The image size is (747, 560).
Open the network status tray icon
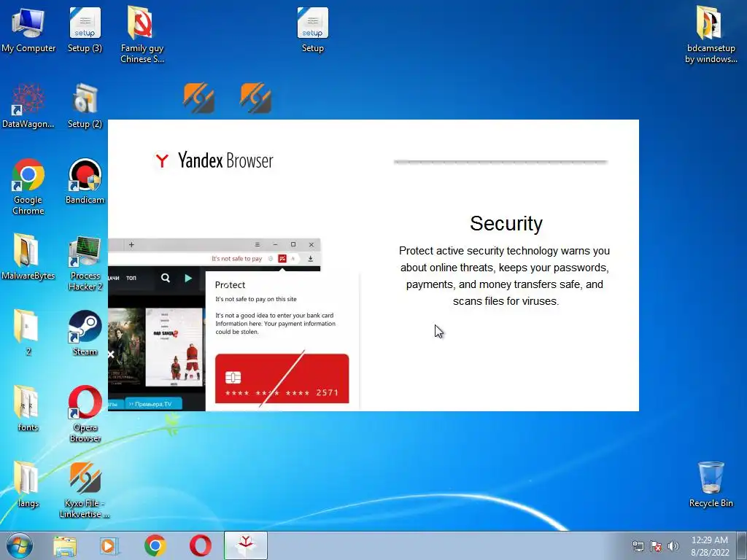(x=638, y=546)
